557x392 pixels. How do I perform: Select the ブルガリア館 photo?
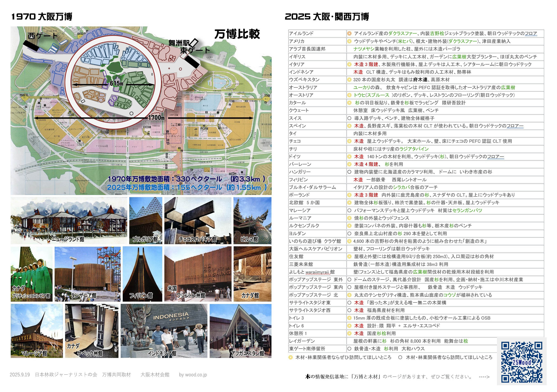coord(146,221)
